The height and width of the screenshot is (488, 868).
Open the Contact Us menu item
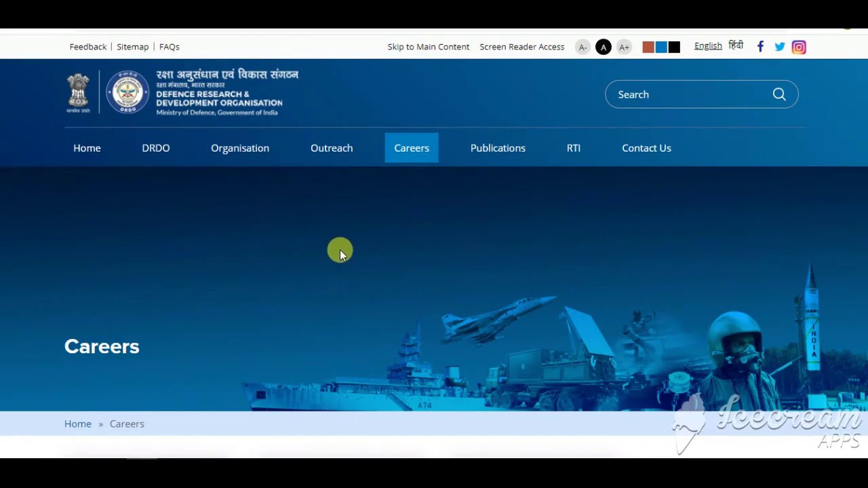point(646,148)
